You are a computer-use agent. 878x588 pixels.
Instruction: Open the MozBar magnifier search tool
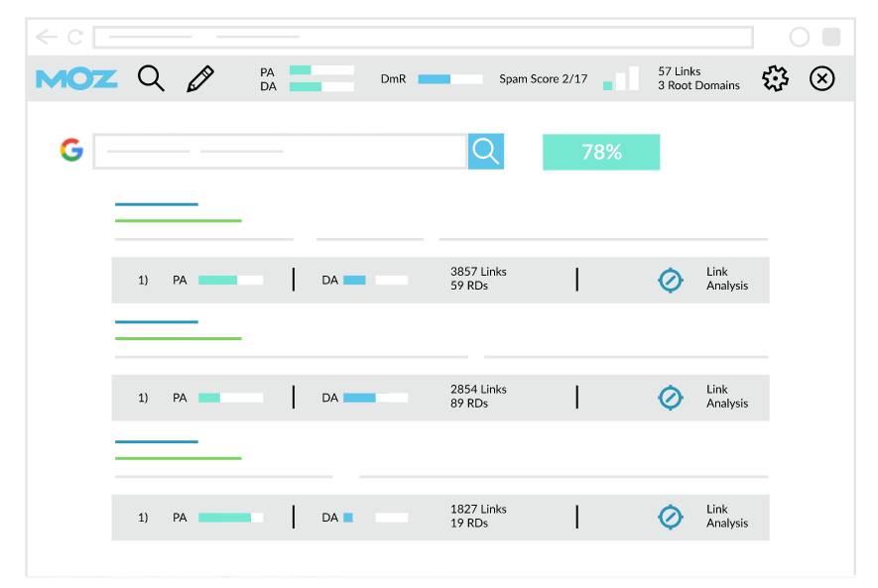pyautogui.click(x=151, y=78)
